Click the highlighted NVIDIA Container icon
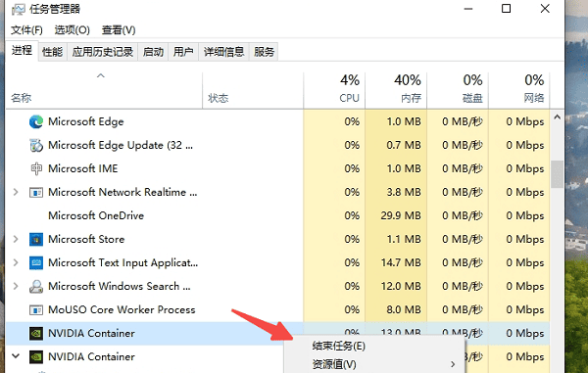 coord(36,333)
